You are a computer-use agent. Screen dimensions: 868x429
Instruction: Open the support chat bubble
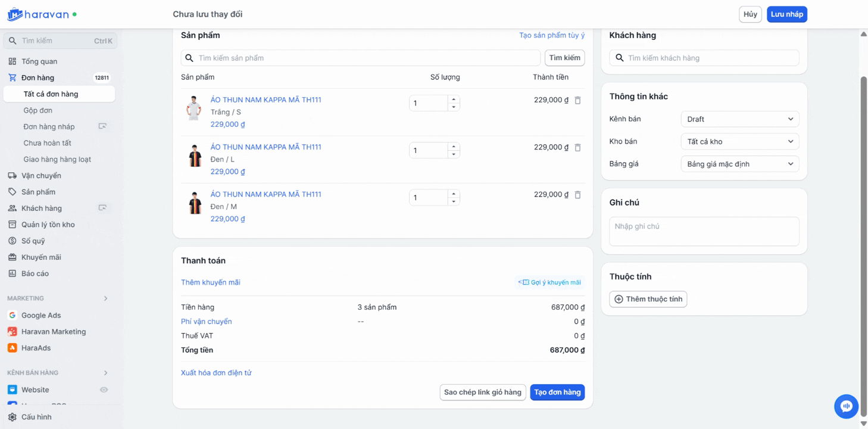pos(846,406)
